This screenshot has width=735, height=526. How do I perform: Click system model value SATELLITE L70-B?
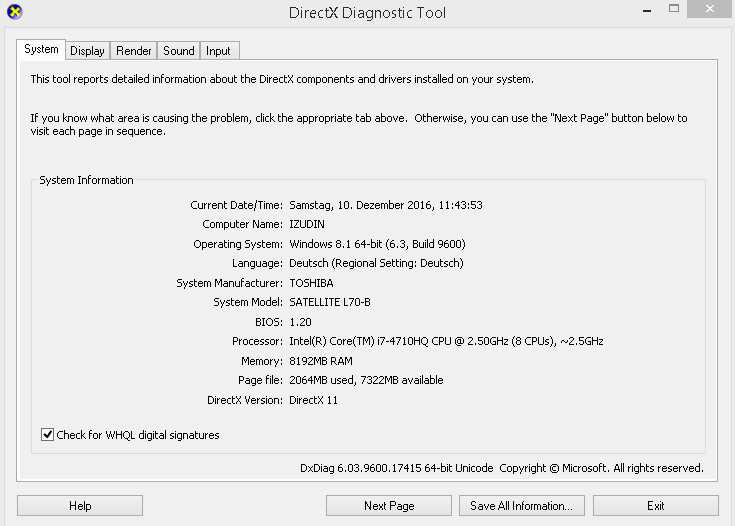pos(330,302)
